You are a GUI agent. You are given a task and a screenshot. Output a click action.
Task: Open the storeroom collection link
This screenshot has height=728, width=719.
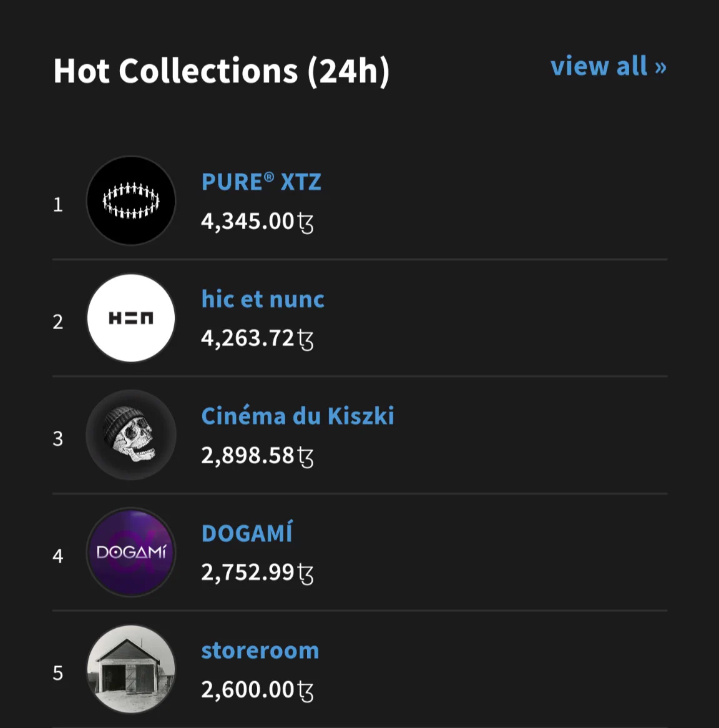pos(260,651)
